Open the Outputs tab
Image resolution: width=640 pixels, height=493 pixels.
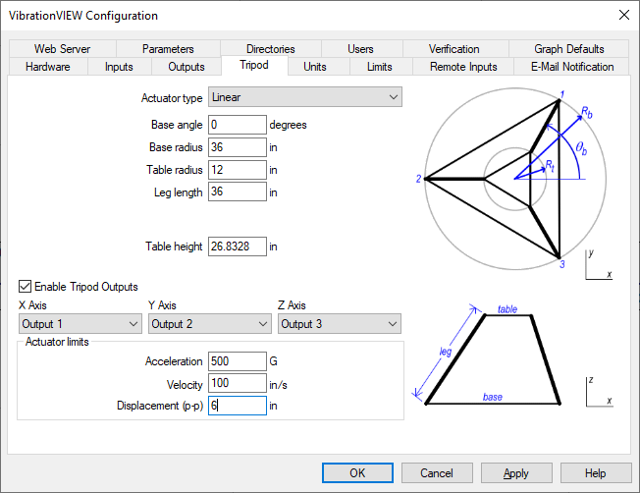pos(186,67)
